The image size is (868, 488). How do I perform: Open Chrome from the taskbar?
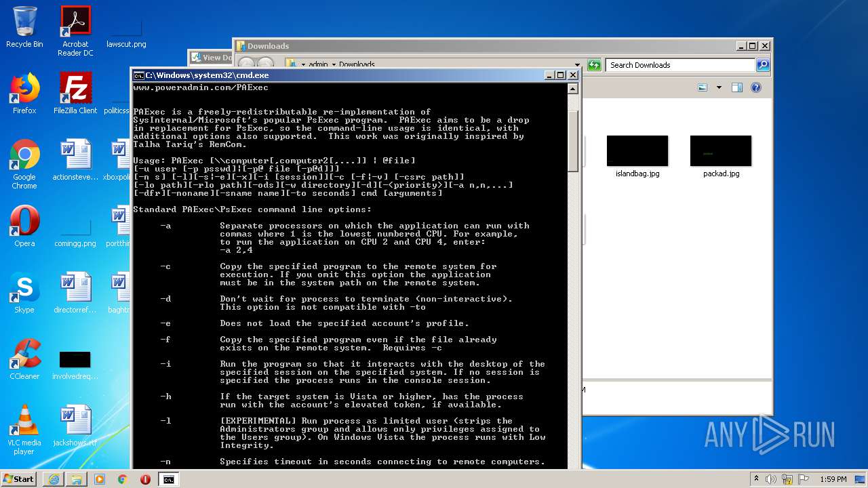coord(123,479)
